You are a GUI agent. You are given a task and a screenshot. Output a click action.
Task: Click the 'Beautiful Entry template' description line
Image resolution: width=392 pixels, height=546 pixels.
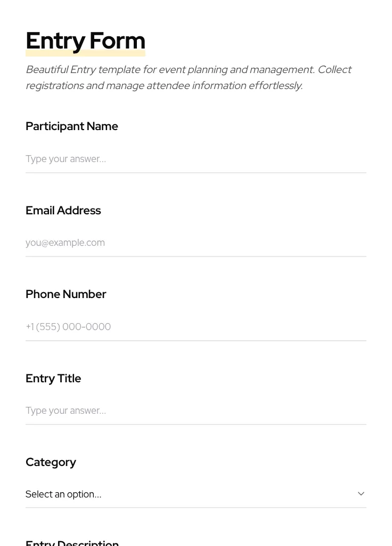pyautogui.click(x=189, y=70)
